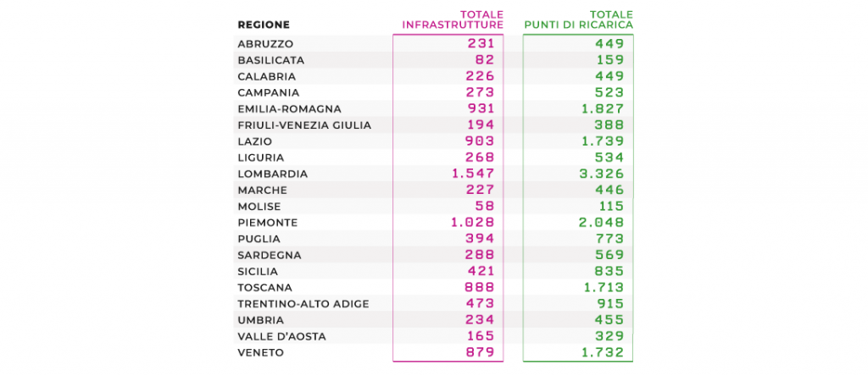Viewport: 868px width, 376px height.
Task: Click the VALLE D'AOSTA row label
Action: pyautogui.click(x=281, y=337)
